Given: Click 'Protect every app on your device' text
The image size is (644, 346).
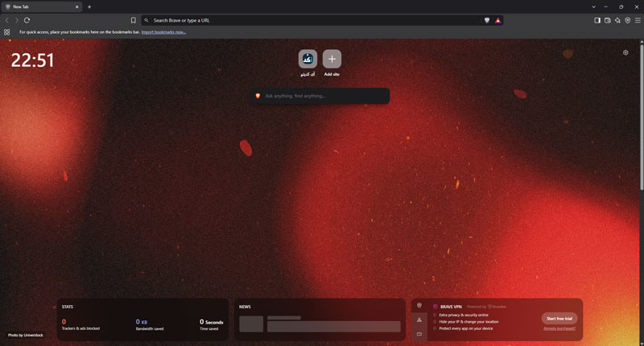Looking at the screenshot, I should (466, 328).
